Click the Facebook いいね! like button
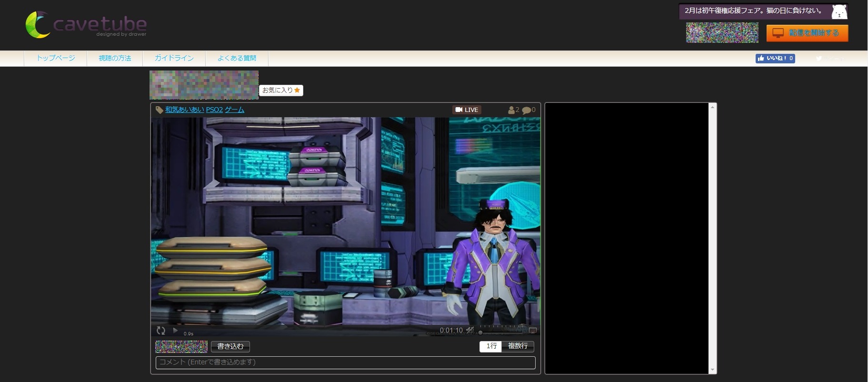Image resolution: width=868 pixels, height=382 pixels. tap(775, 58)
